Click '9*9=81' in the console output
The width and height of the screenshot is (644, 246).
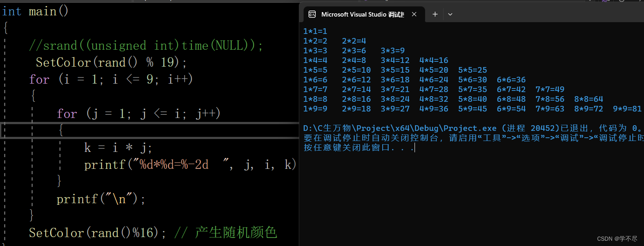[627, 109]
